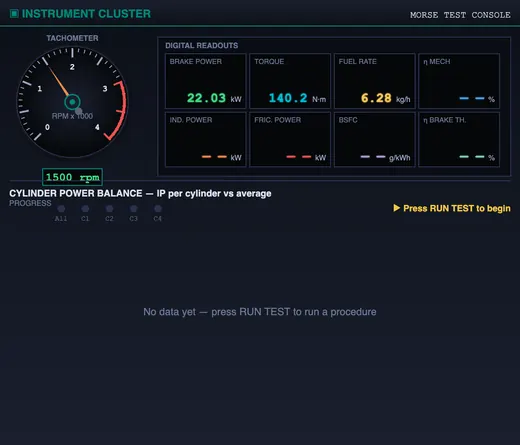Click the 1500 rpm readout field
This screenshot has width=520, height=445.
pyautogui.click(x=72, y=177)
